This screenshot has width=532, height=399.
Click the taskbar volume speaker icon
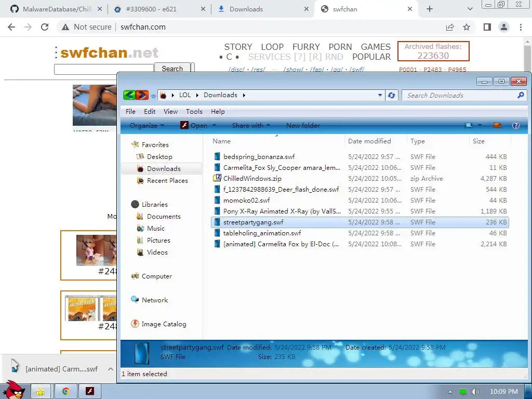pos(475,392)
